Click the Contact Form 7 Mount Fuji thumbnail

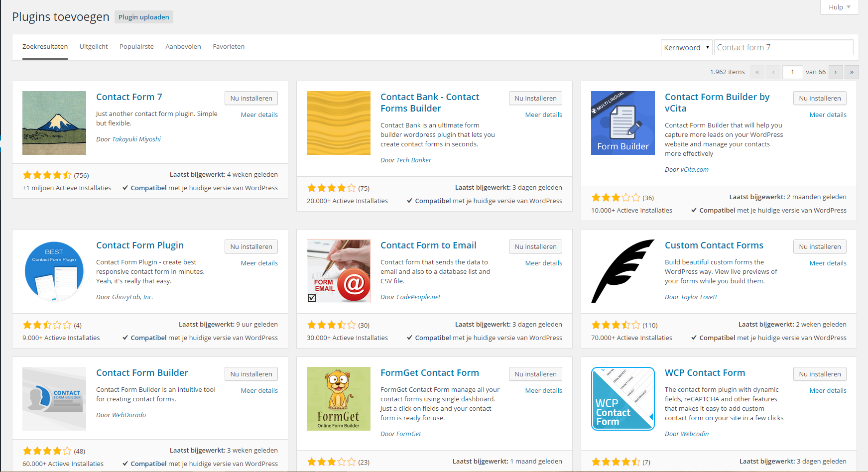tap(54, 122)
